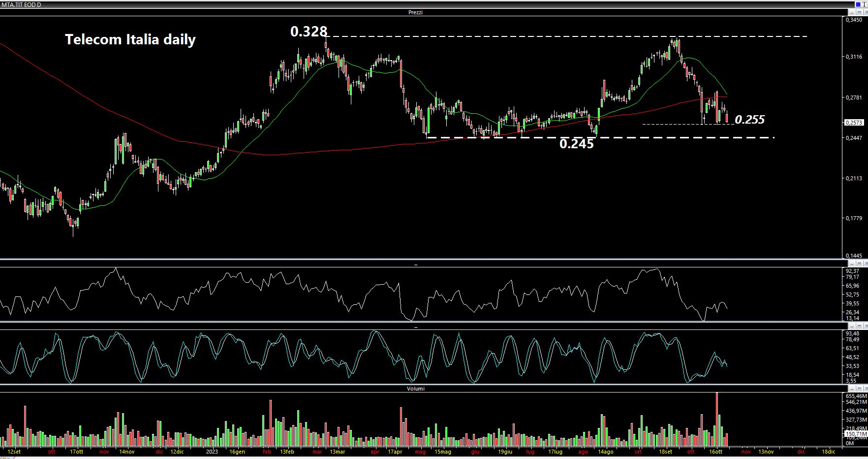Click the 12dic date label
This screenshot has height=459, width=868.
tap(177, 452)
